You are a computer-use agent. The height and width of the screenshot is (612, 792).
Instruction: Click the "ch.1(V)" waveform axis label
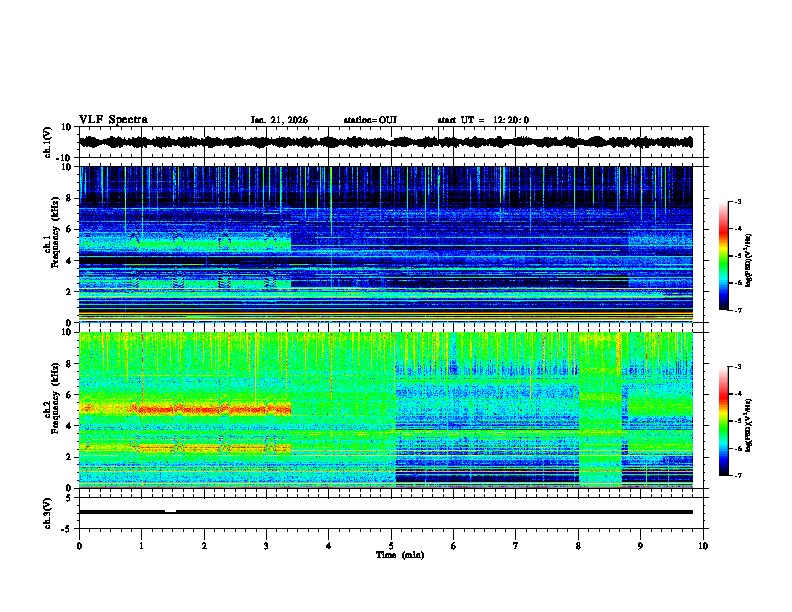(x=47, y=142)
